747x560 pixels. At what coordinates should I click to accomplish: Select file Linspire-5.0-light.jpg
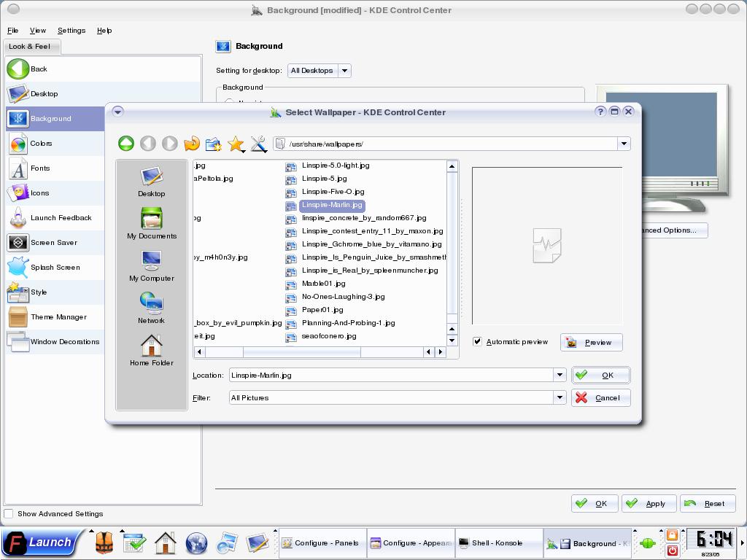coord(336,166)
